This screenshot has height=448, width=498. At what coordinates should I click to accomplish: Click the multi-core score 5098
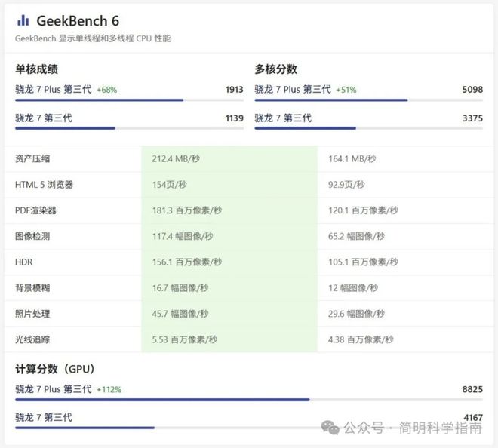(x=472, y=90)
